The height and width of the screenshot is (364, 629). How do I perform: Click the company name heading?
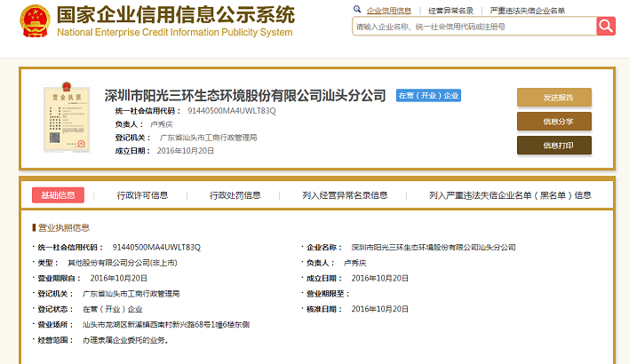tap(245, 96)
